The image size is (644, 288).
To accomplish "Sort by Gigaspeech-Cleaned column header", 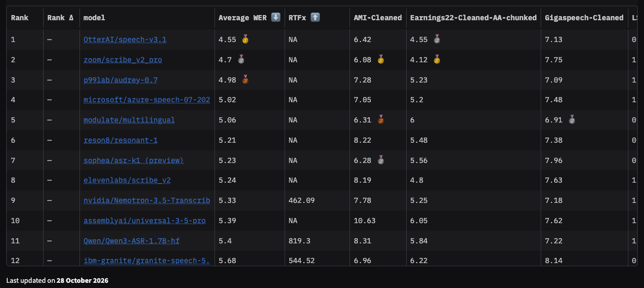I will click(x=584, y=18).
